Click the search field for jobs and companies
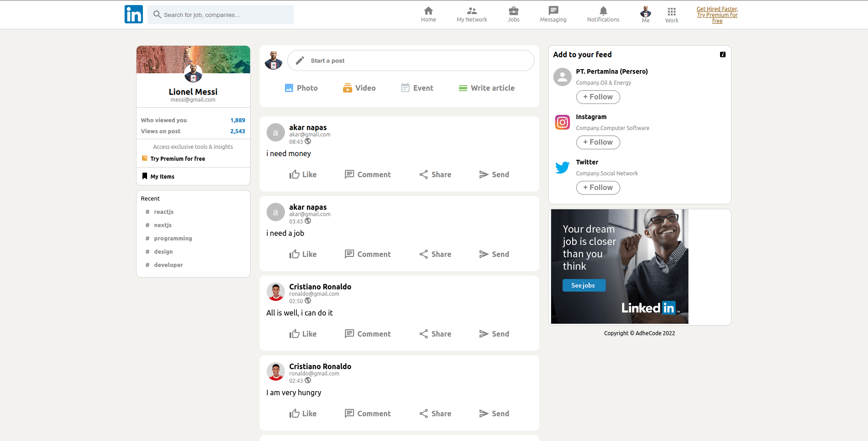 (x=221, y=15)
